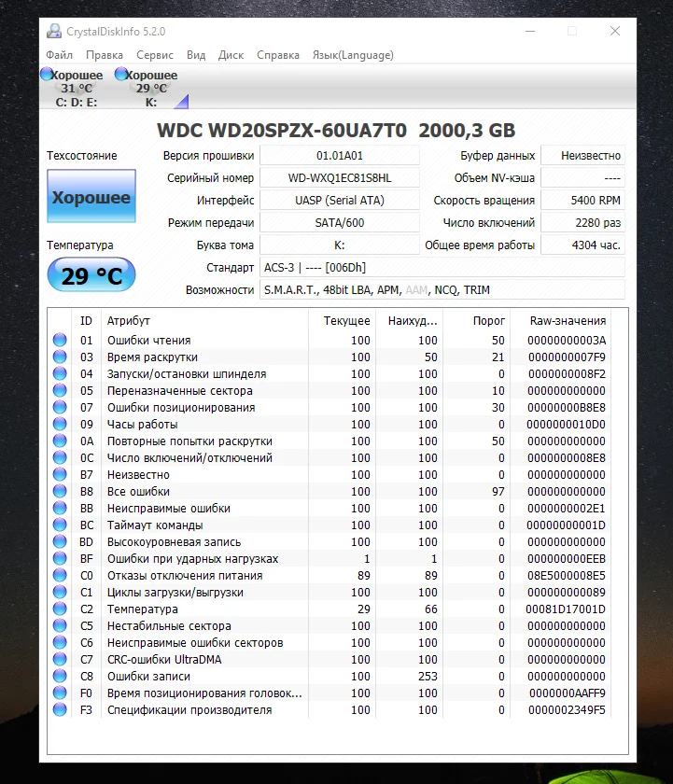Click the status icon for BF Ошибки при ударных нагрузках
This screenshot has height=784, width=673.
60,558
